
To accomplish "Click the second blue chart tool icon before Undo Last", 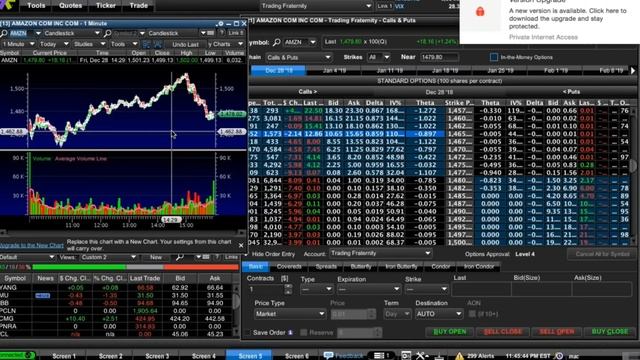I will pos(158,44).
